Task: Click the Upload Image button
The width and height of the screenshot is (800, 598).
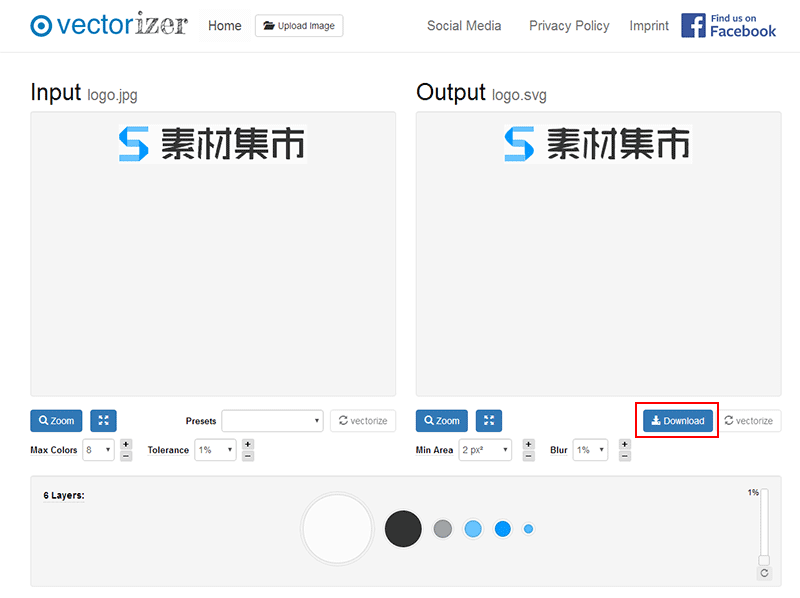Action: [299, 26]
